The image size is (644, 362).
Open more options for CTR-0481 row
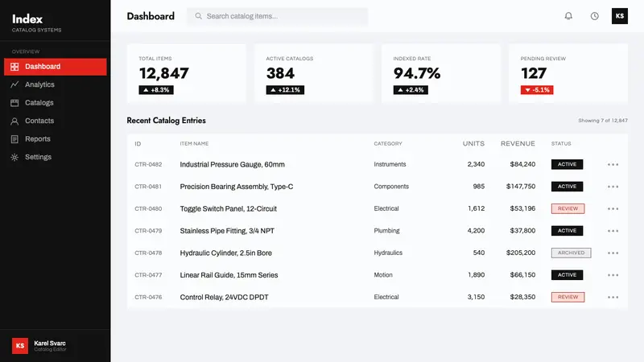pos(613,187)
